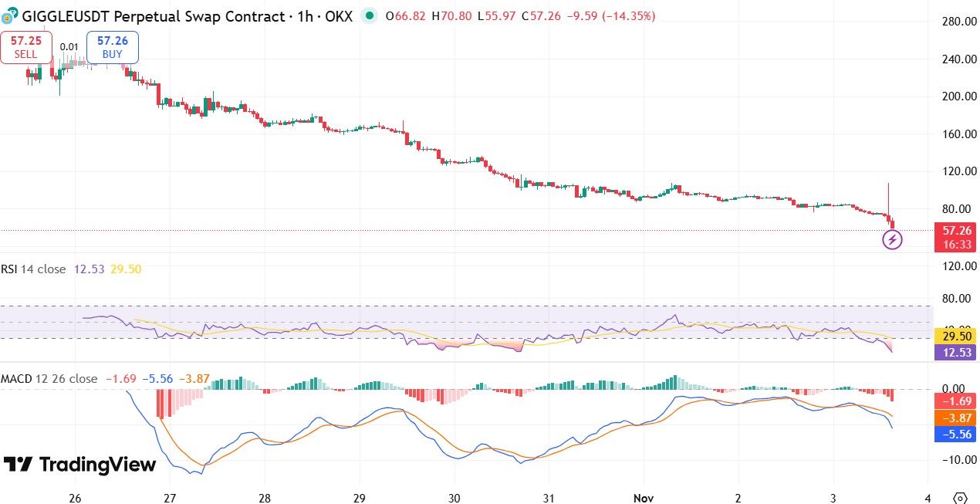
Task: Click the BUY 57.26 button
Action: 112,46
